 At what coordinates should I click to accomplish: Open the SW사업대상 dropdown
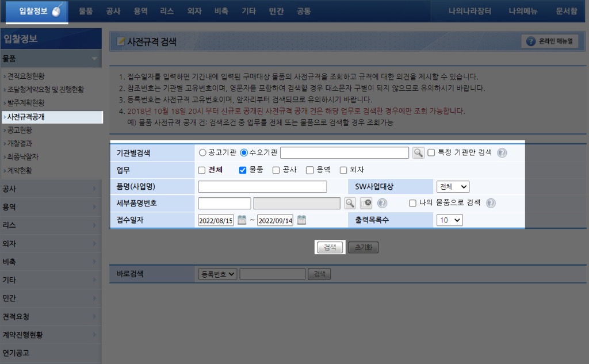point(452,186)
